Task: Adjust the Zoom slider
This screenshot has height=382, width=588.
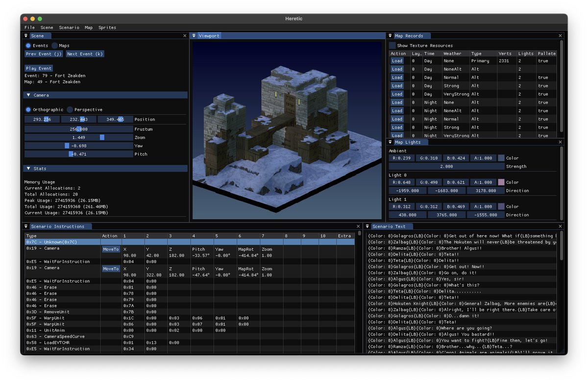Action: [x=79, y=138]
